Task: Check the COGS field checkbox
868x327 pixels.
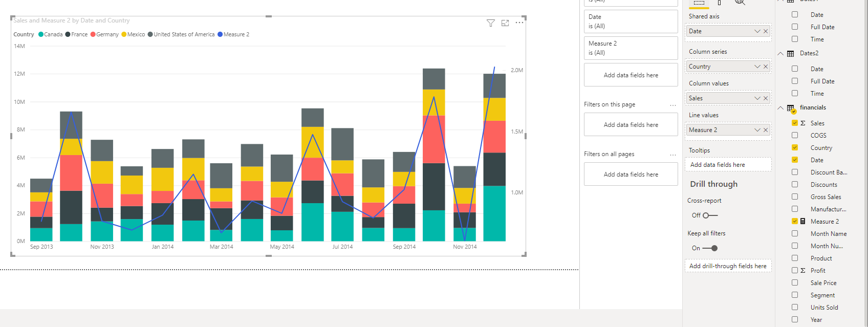Action: click(795, 135)
